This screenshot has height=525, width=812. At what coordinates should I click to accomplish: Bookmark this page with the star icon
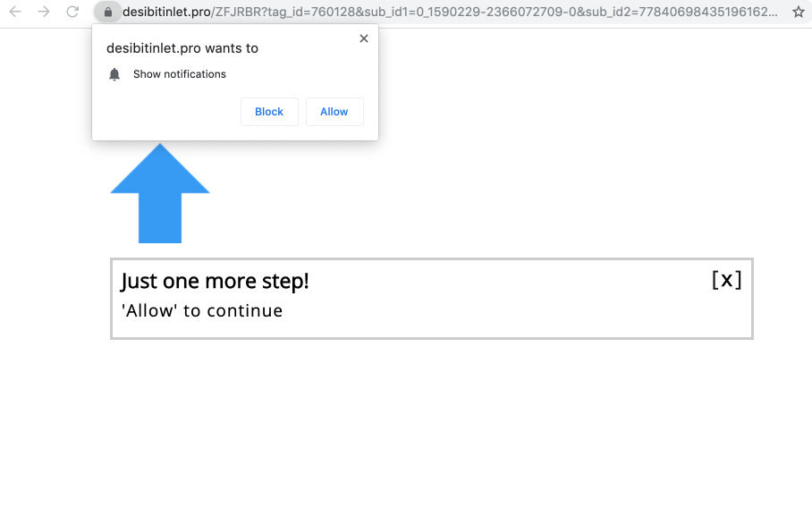[x=798, y=12]
